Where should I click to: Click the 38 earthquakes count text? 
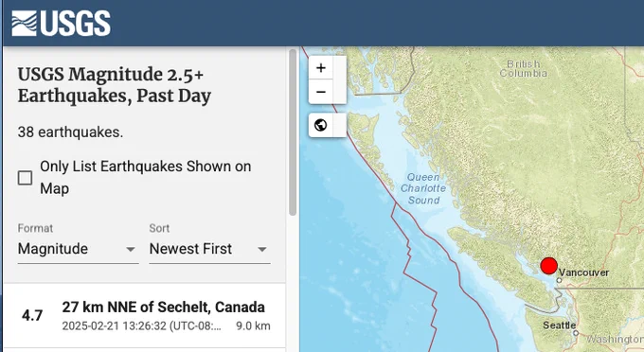70,132
